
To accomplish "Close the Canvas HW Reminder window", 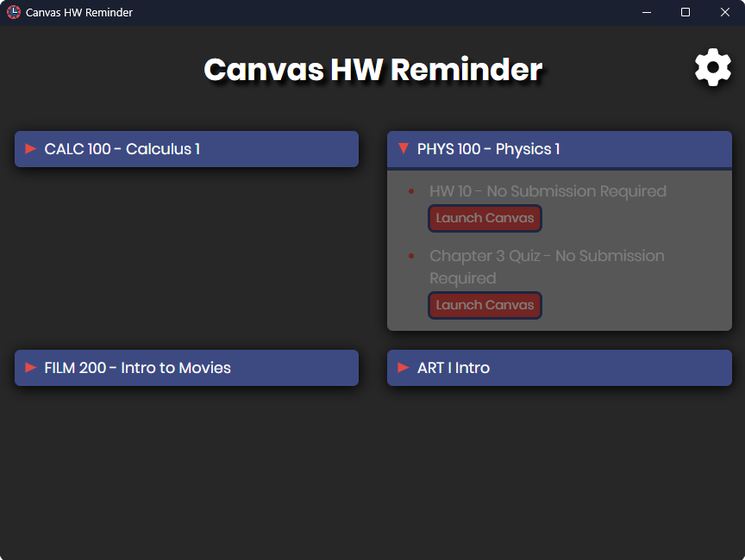I will 725,12.
